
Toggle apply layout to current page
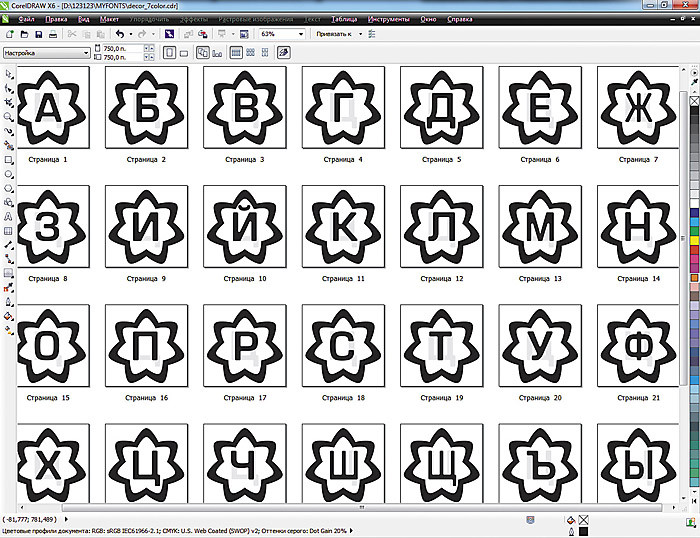click(x=217, y=54)
